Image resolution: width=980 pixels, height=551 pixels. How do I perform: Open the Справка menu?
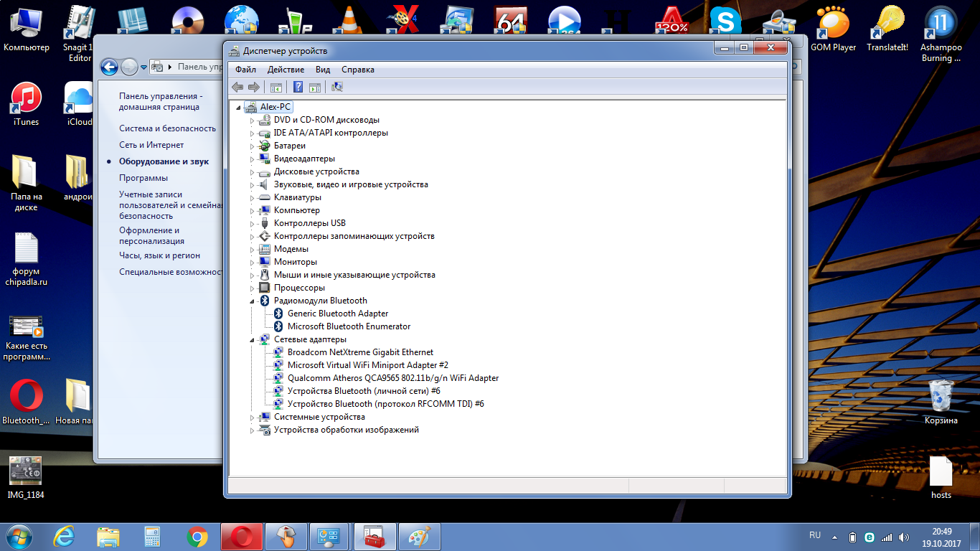[x=358, y=70]
